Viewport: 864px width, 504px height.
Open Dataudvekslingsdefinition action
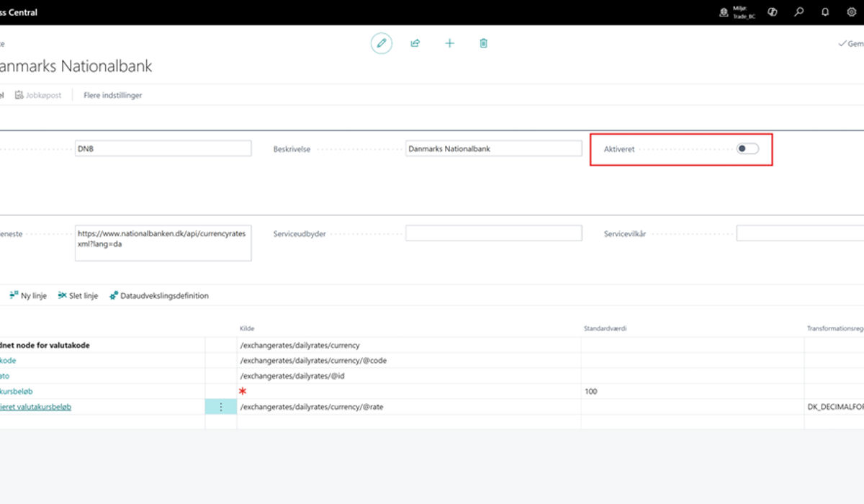click(x=165, y=295)
